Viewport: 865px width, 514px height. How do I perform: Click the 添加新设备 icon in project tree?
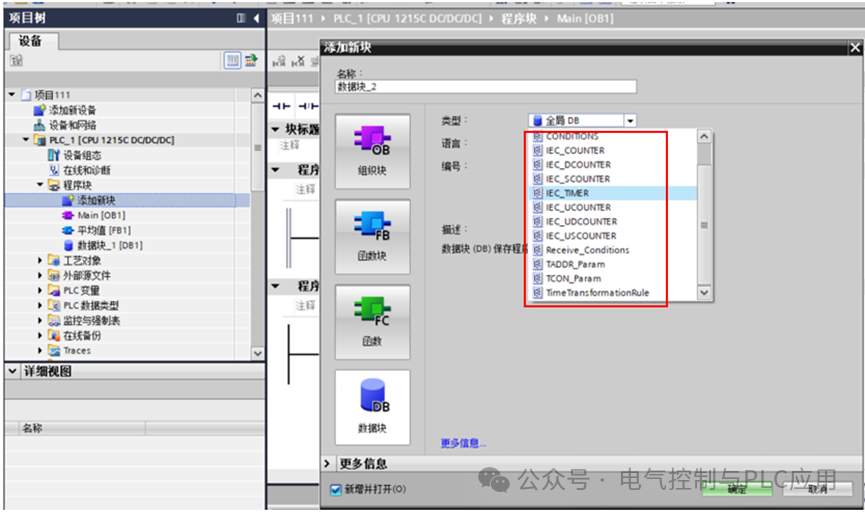(39, 110)
